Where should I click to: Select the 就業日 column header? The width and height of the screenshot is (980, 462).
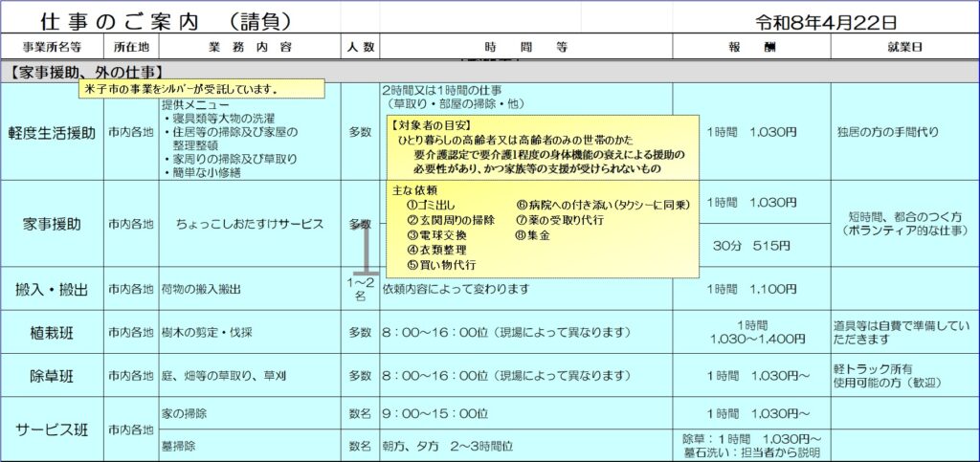904,46
